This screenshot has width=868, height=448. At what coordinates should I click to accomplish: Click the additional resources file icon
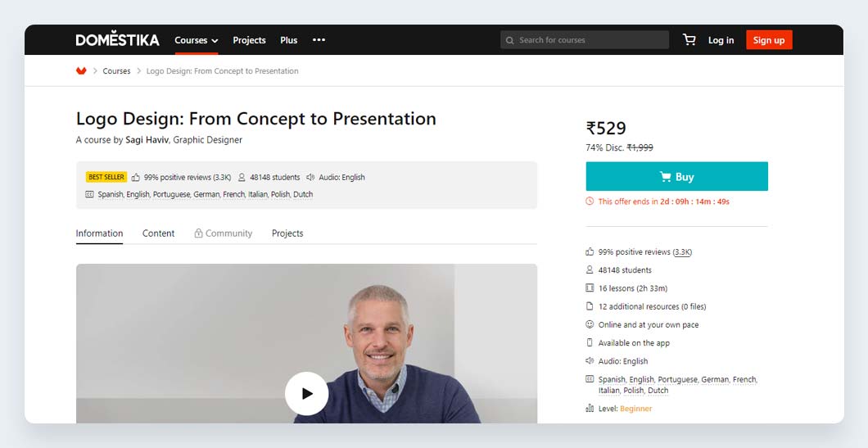pos(590,306)
